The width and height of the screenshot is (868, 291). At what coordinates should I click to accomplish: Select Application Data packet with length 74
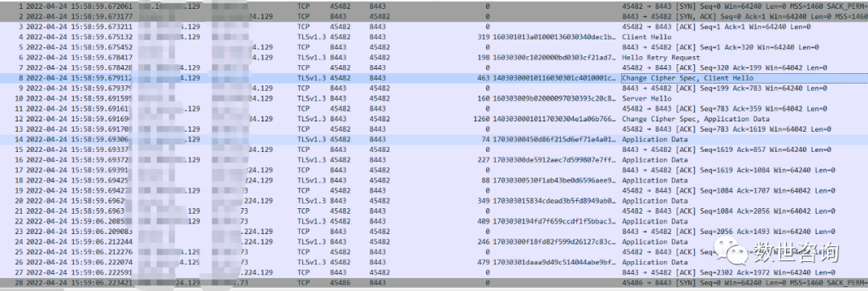[x=434, y=139]
